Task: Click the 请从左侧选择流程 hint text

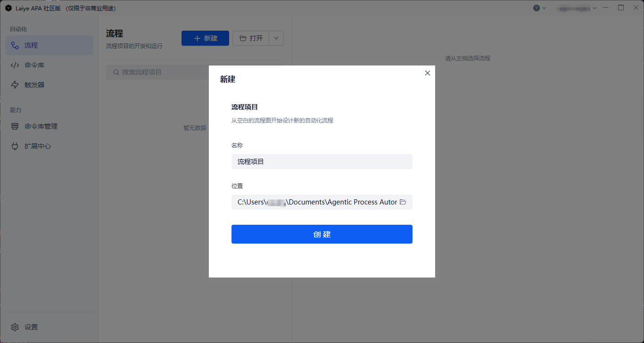Action: (468, 58)
